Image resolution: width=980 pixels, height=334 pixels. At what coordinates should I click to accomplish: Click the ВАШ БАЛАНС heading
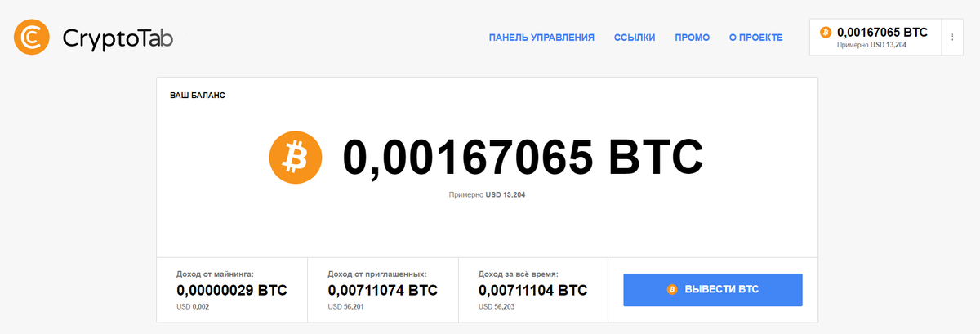[197, 96]
